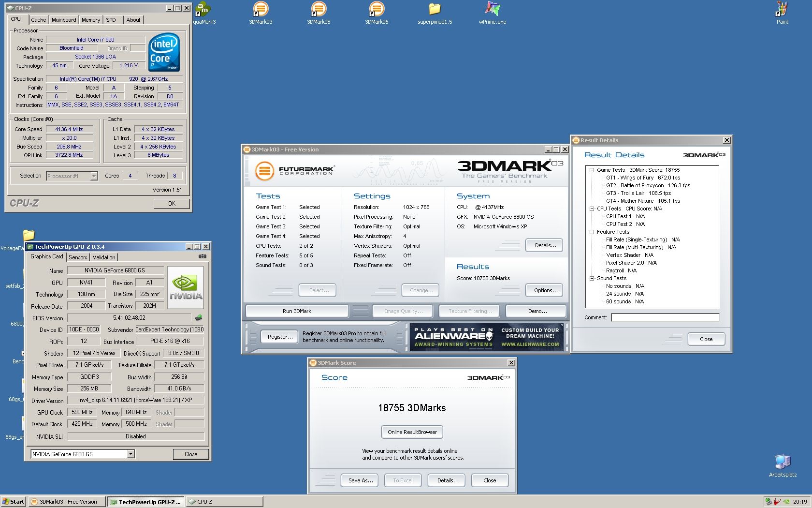The image size is (812, 508).
Task: Click the GPU-Z screenshot camera icon
Action: click(x=202, y=256)
